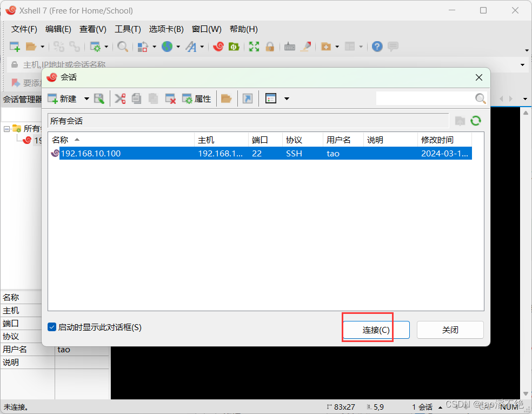Click the create shortcut arrow icon in dialog
This screenshot has height=414, width=532.
[x=248, y=99]
